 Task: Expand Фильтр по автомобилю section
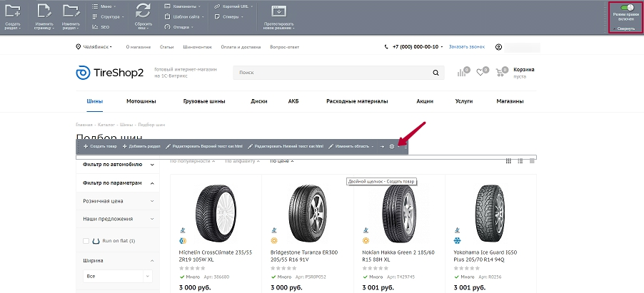click(118, 165)
